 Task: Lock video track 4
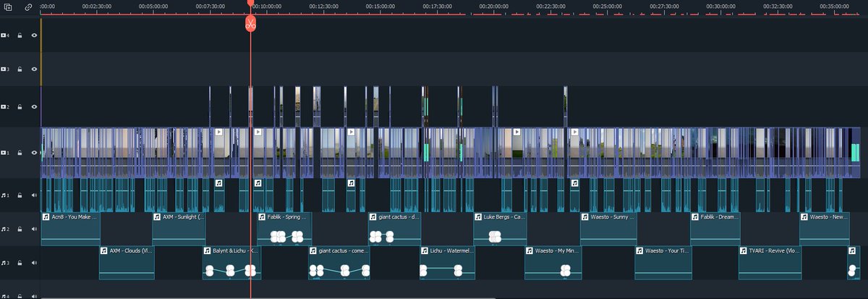[20, 35]
